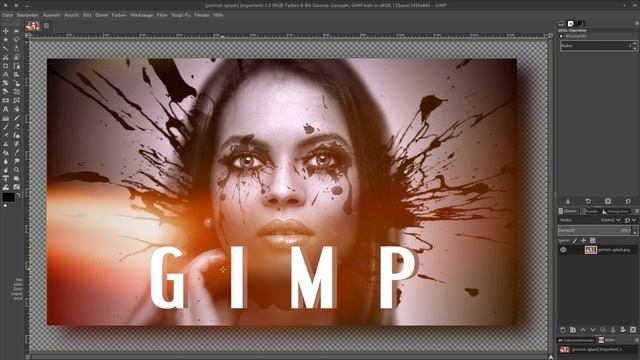Toggle the lock pixels brush icon

tap(574, 240)
